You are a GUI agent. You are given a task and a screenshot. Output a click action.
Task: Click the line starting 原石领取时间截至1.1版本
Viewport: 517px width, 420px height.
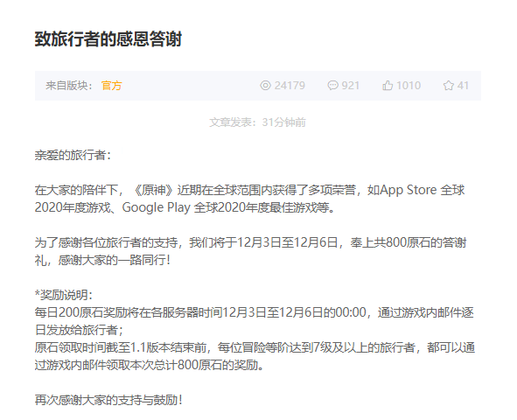click(x=255, y=347)
